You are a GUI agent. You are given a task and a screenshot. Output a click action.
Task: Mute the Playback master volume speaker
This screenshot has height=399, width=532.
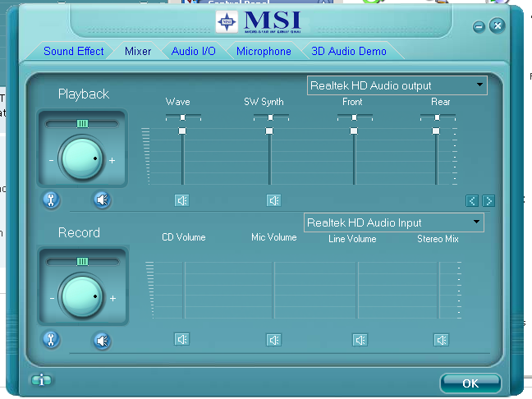pyautogui.click(x=102, y=199)
